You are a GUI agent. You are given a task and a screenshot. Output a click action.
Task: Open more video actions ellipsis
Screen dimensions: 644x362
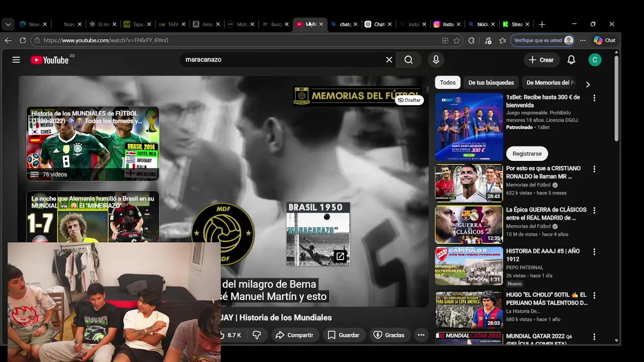pyautogui.click(x=421, y=335)
